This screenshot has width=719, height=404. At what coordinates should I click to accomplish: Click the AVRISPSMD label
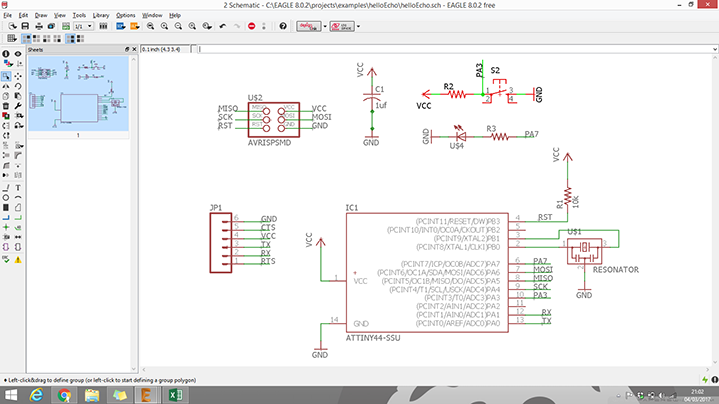[269, 143]
